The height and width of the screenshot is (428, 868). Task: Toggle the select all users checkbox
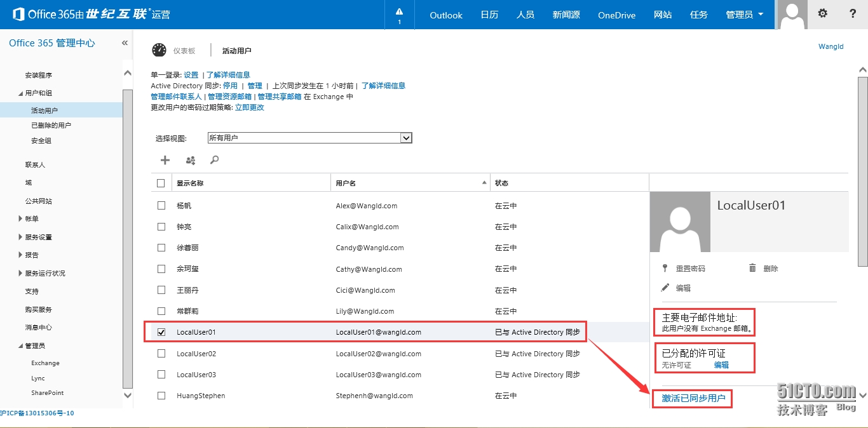(161, 183)
